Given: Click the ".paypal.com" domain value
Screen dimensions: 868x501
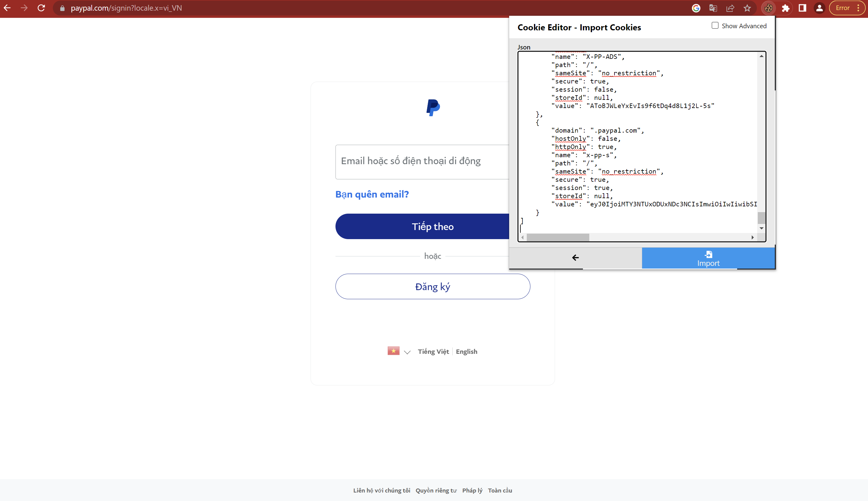Looking at the screenshot, I should point(615,130).
